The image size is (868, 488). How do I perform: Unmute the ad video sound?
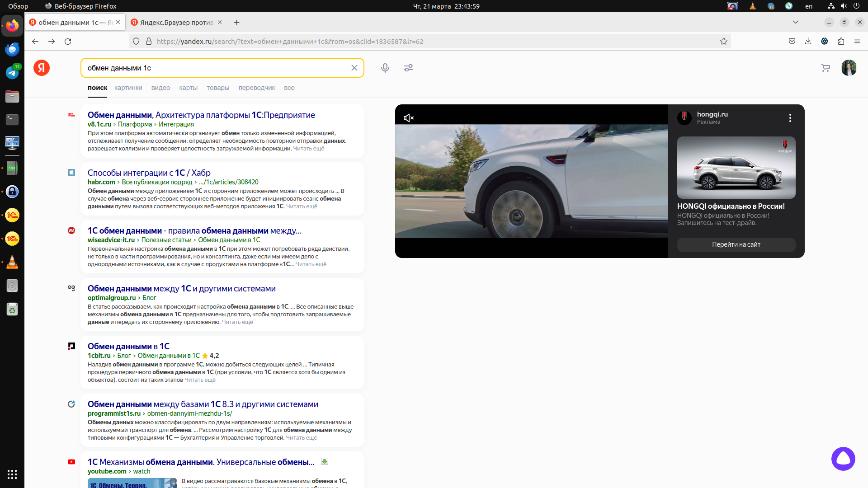409,118
